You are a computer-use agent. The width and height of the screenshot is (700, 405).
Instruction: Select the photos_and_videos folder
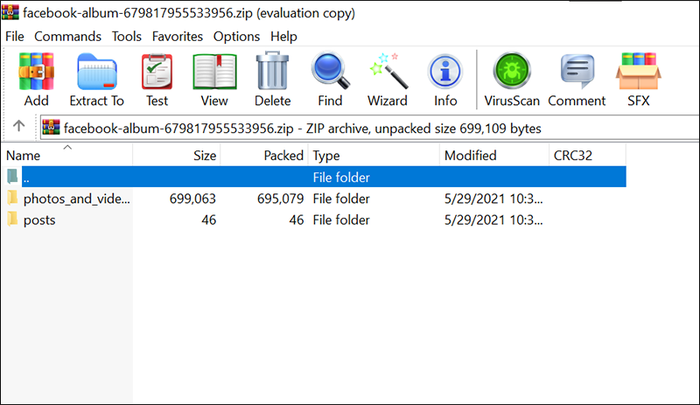[76, 198]
